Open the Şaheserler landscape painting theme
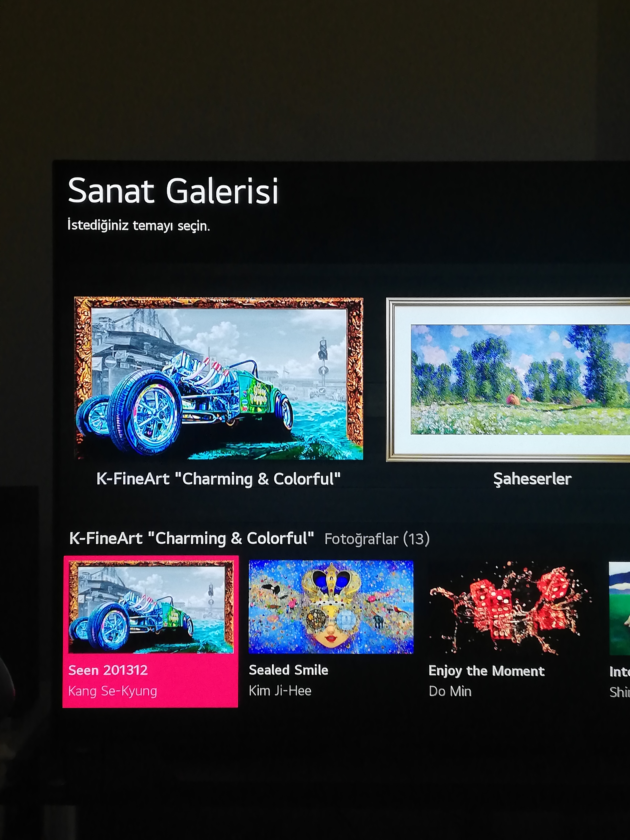 click(508, 380)
